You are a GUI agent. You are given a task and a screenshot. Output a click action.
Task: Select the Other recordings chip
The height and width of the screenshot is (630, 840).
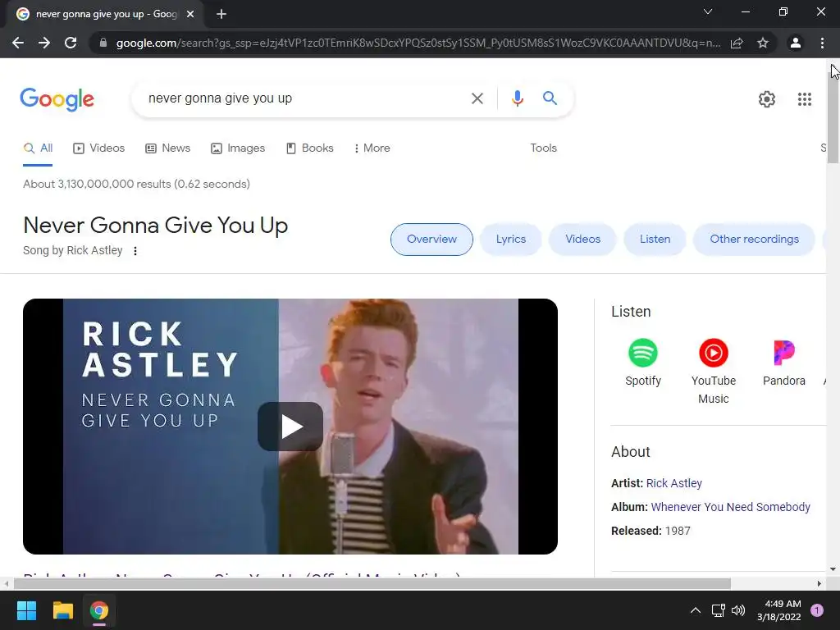(x=755, y=240)
